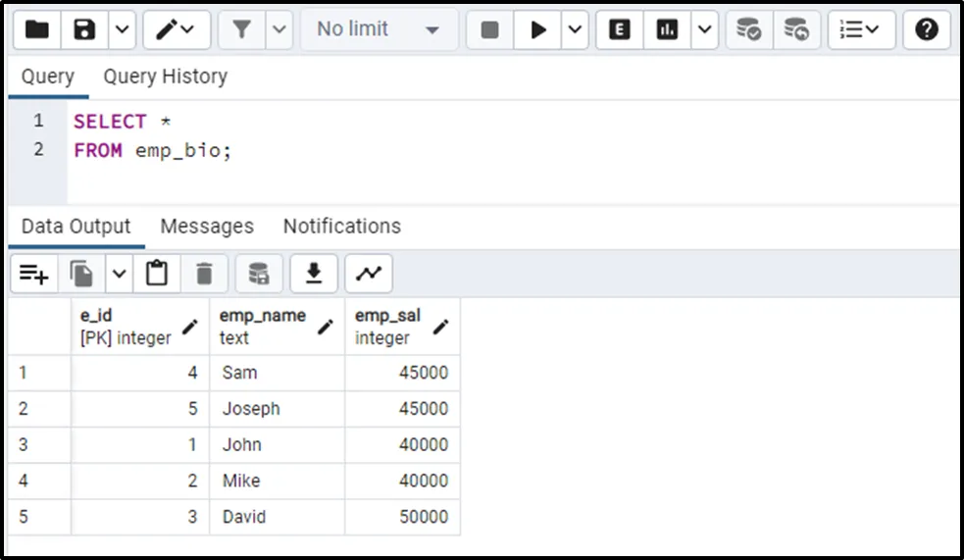Screen dimensions: 964x560
Task: Open the No limit rows dropdown
Action: (x=378, y=29)
